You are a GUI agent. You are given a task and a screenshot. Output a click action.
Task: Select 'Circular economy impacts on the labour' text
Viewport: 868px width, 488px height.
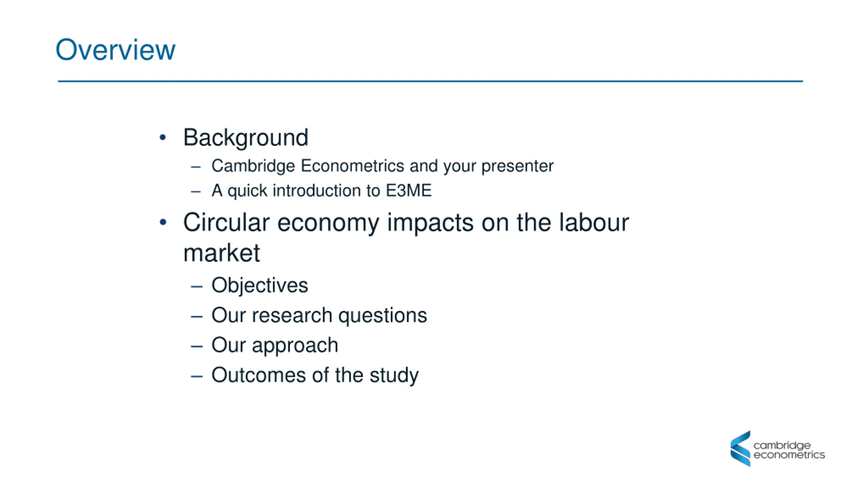[x=406, y=223]
